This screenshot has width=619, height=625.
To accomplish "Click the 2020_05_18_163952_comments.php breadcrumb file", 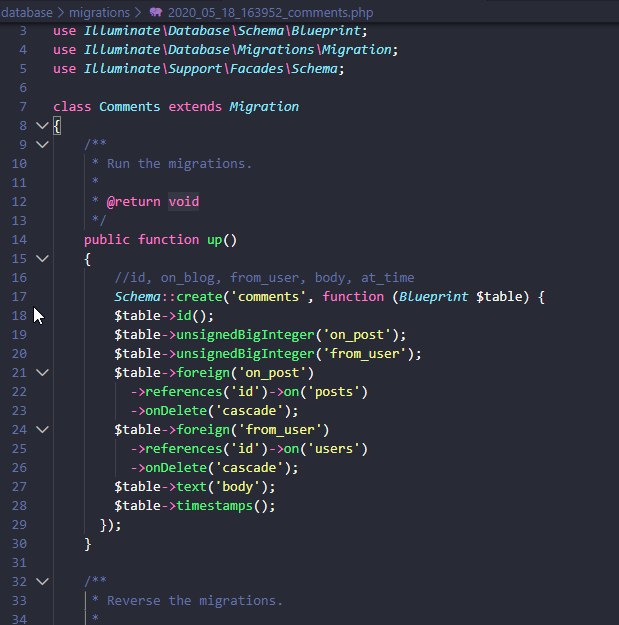I will click(x=270, y=13).
